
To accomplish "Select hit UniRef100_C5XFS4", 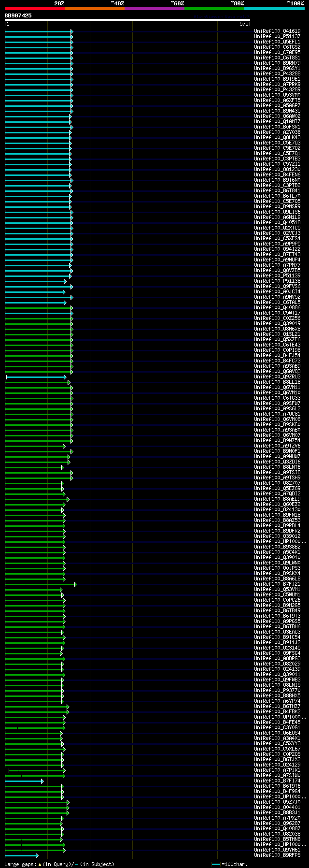I will coord(277,239).
